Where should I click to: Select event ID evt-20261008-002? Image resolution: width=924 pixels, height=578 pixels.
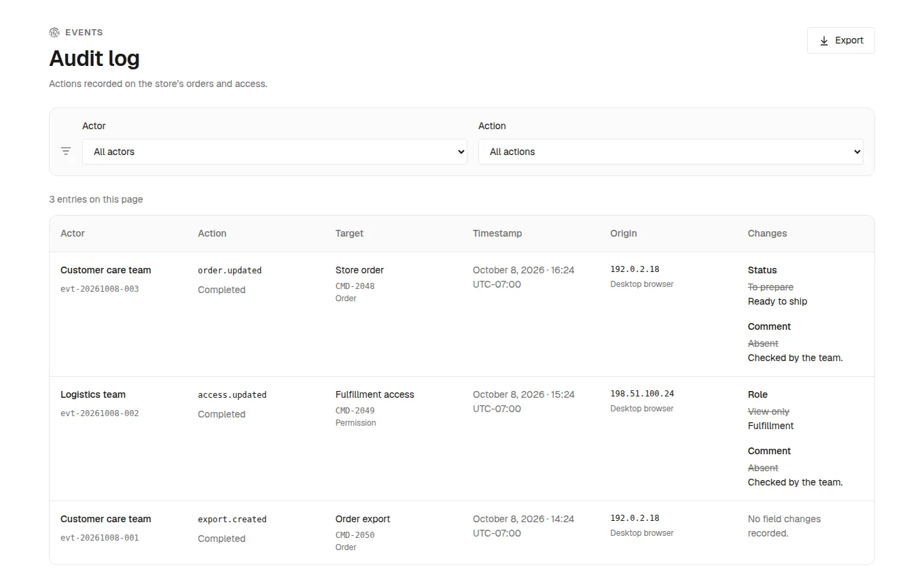click(99, 413)
